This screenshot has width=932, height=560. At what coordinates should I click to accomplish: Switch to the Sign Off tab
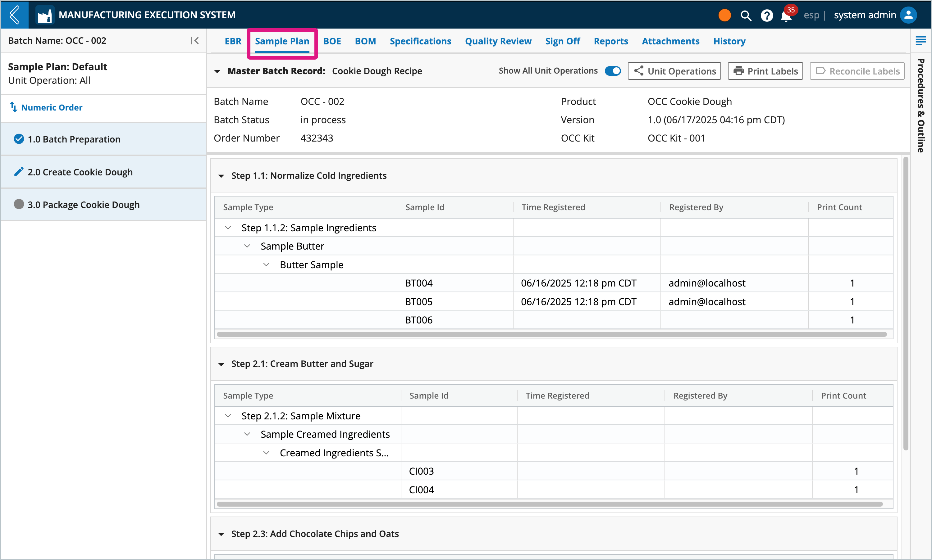(x=562, y=41)
